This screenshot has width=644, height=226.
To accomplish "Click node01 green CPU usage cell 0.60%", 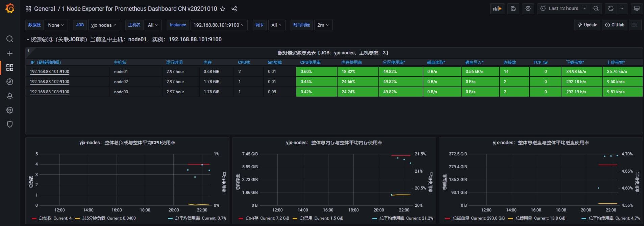I will click(x=317, y=72).
